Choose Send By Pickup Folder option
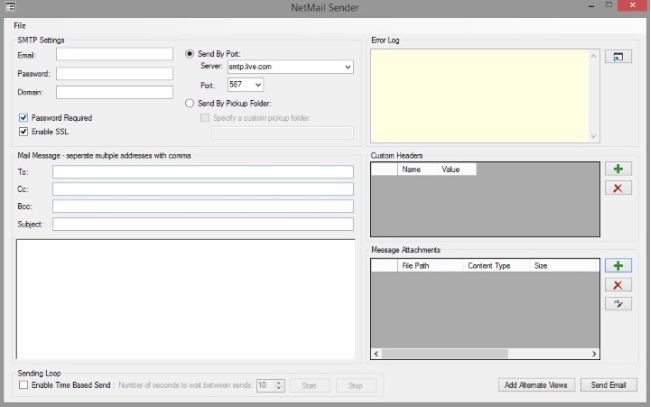This screenshot has width=651, height=407. [189, 103]
